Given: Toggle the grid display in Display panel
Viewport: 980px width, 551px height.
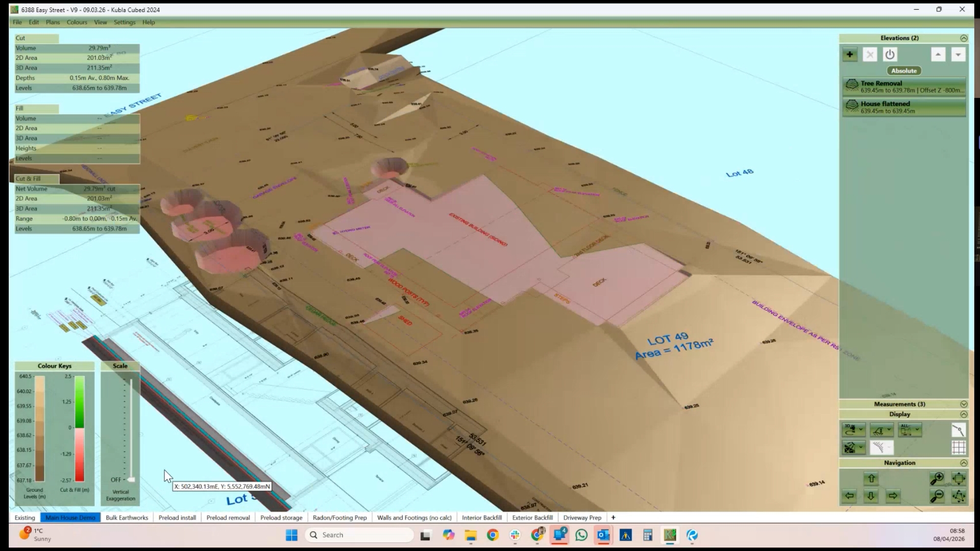Looking at the screenshot, I should click(x=959, y=448).
